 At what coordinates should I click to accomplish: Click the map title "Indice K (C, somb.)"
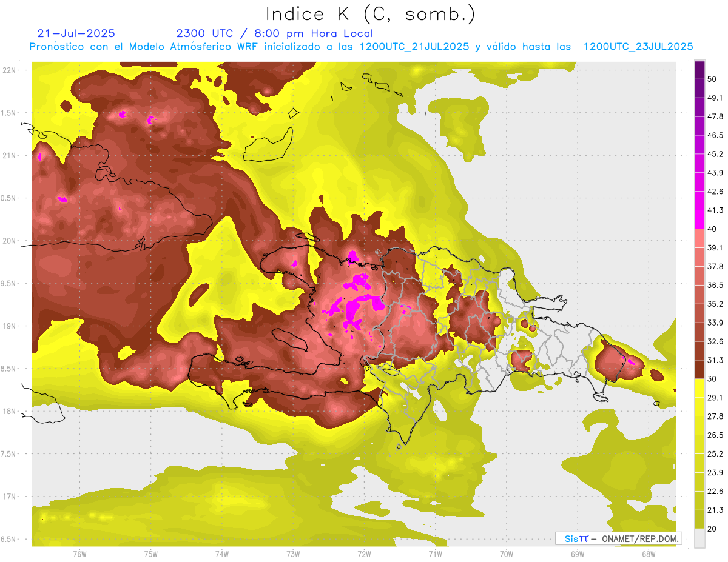[370, 13]
